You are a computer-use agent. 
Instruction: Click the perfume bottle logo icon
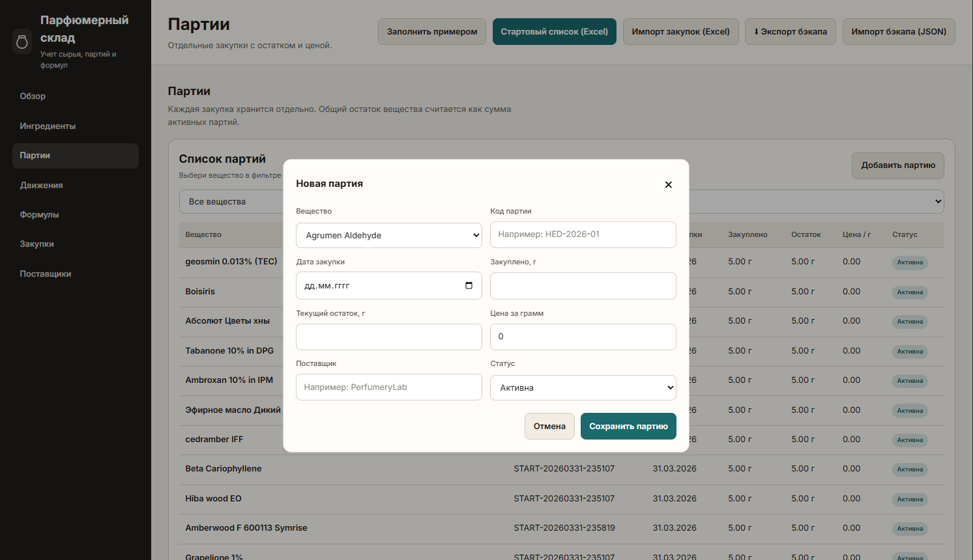[x=22, y=42]
